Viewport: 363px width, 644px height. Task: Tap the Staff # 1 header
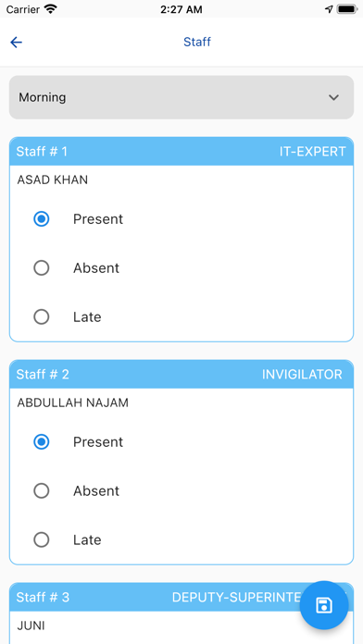pos(181,152)
